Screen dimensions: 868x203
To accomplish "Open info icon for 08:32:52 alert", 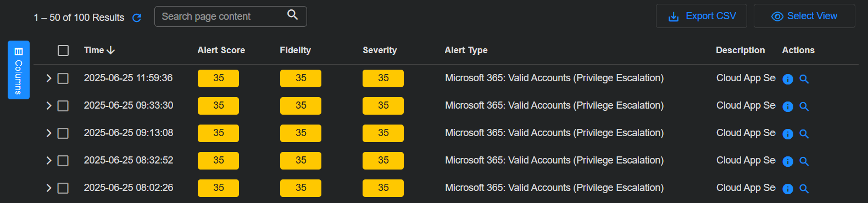I will click(788, 161).
